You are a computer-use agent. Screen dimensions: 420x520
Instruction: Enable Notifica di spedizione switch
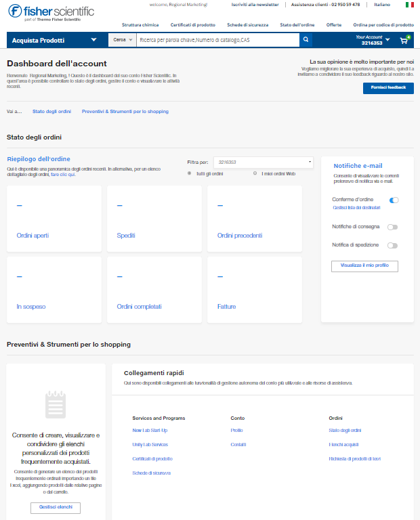click(392, 245)
